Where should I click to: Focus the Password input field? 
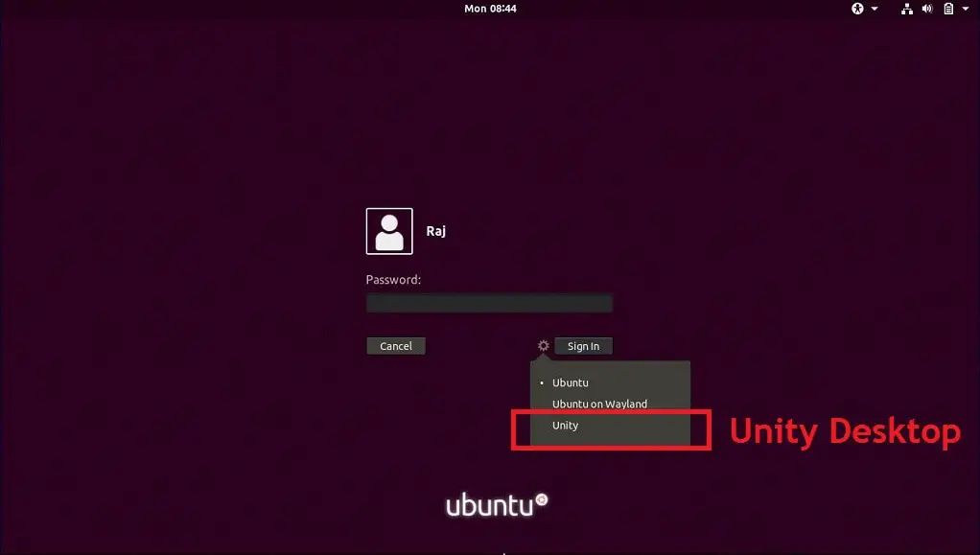coord(489,304)
